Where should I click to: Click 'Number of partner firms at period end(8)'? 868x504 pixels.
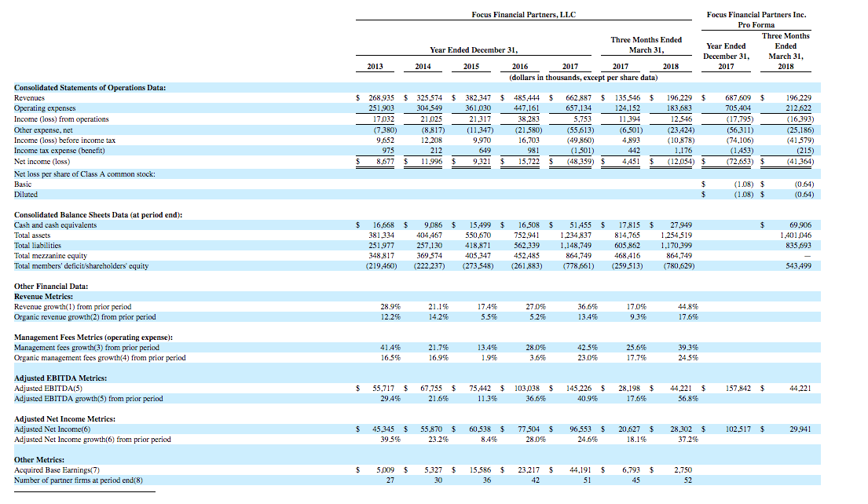coord(78,480)
